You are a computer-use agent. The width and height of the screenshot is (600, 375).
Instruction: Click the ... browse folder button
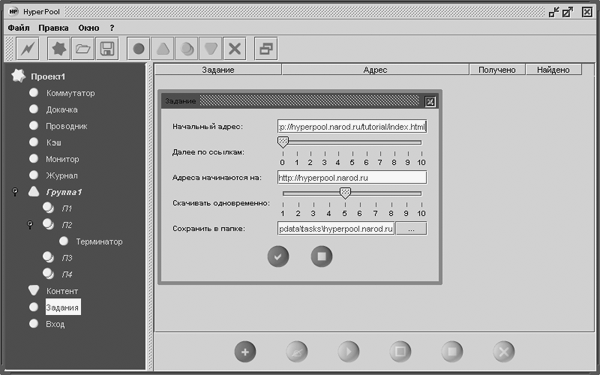tap(411, 229)
